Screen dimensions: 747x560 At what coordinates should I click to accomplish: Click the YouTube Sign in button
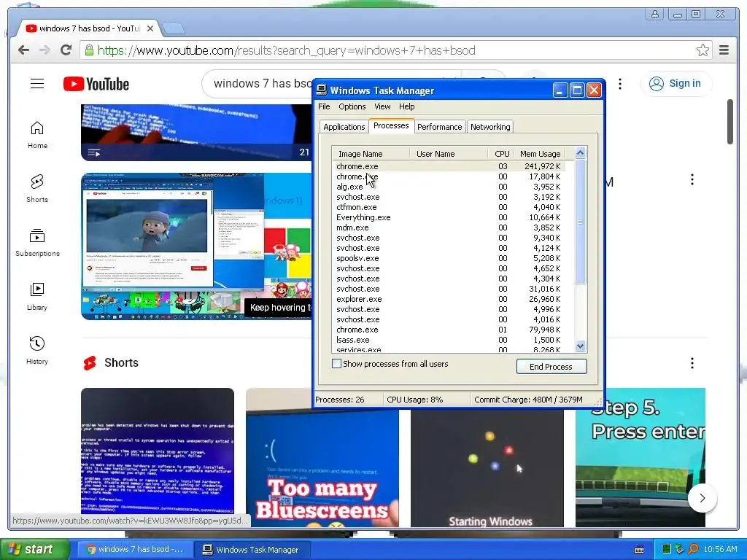click(676, 84)
